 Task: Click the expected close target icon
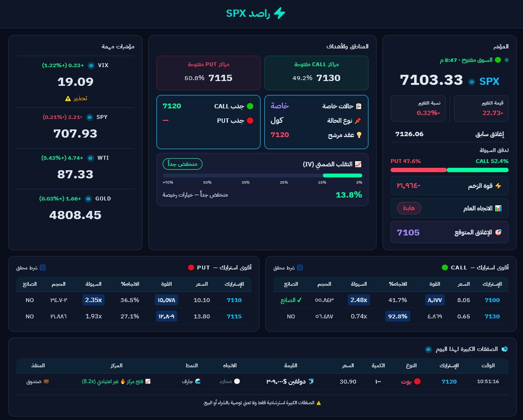coord(499,232)
